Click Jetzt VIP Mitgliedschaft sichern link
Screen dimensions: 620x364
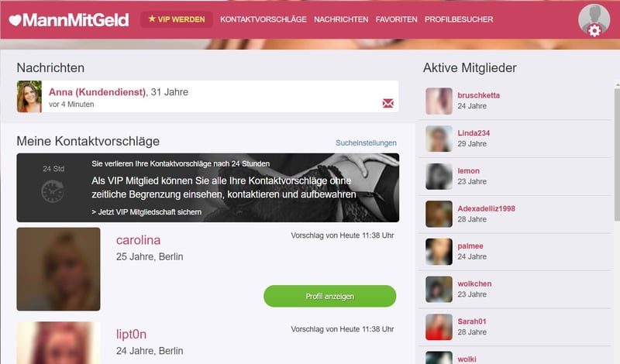coord(146,212)
